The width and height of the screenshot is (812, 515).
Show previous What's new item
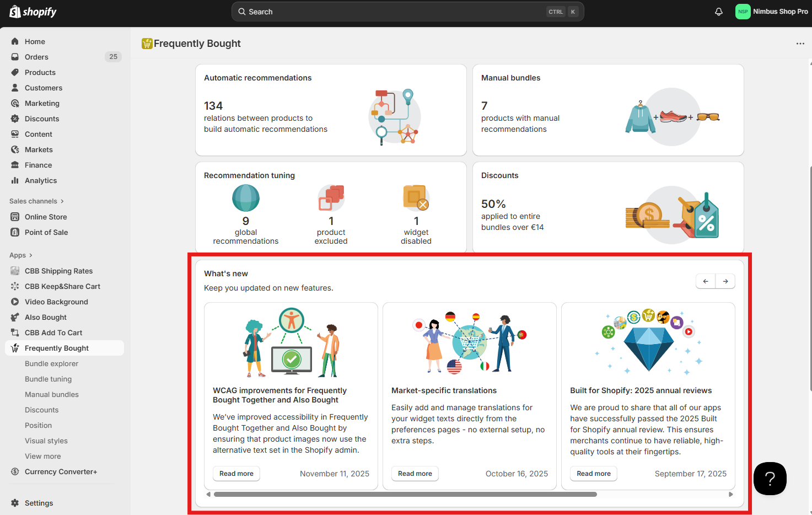click(x=706, y=281)
